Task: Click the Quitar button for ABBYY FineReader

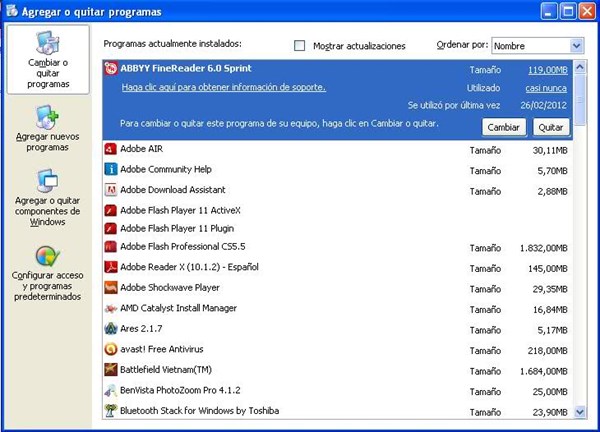Action: [551, 127]
